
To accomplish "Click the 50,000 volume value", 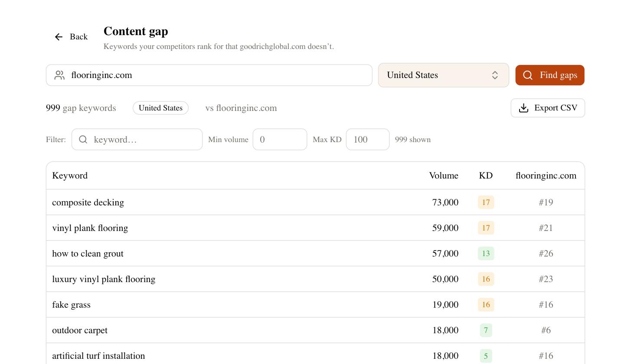I will (x=445, y=279).
